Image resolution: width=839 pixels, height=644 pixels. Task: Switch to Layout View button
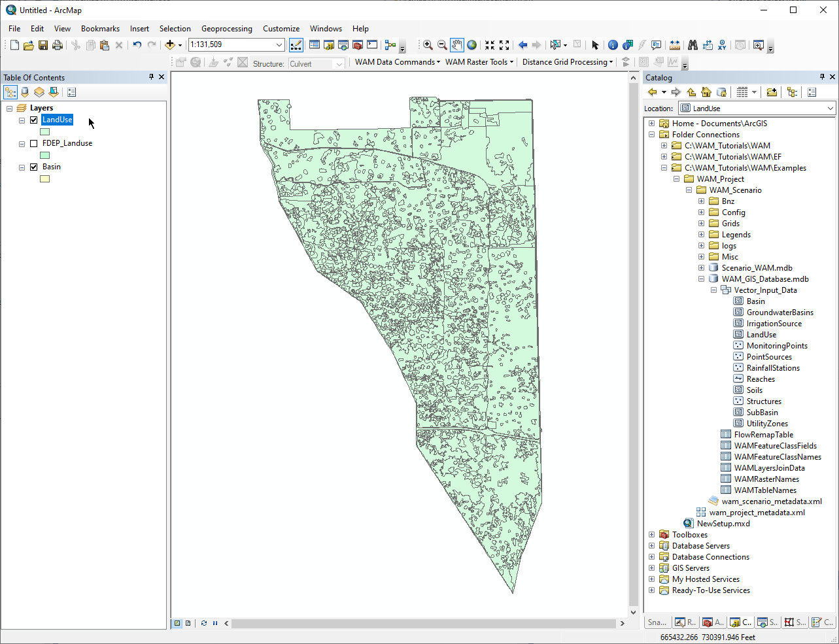click(188, 623)
